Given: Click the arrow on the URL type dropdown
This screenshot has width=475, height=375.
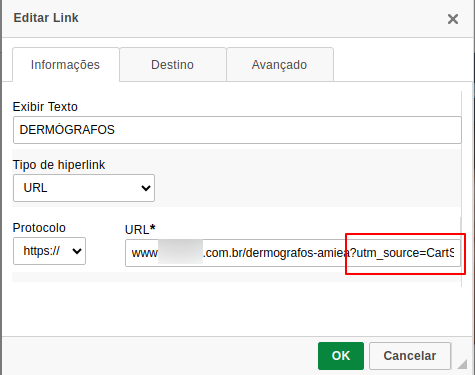Looking at the screenshot, I should click(x=146, y=188).
